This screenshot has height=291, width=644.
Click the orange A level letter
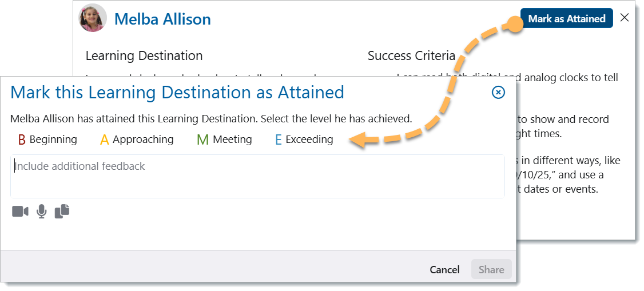(104, 139)
